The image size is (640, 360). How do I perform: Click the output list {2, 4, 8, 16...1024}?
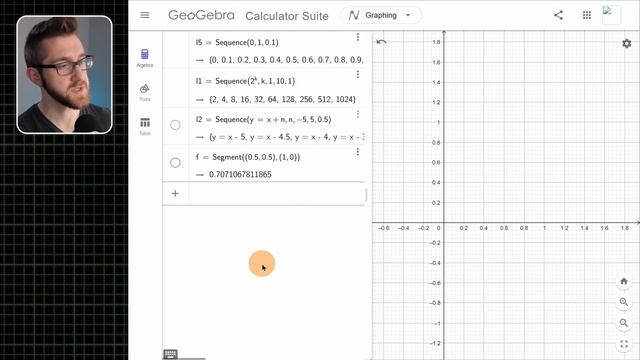coord(282,99)
